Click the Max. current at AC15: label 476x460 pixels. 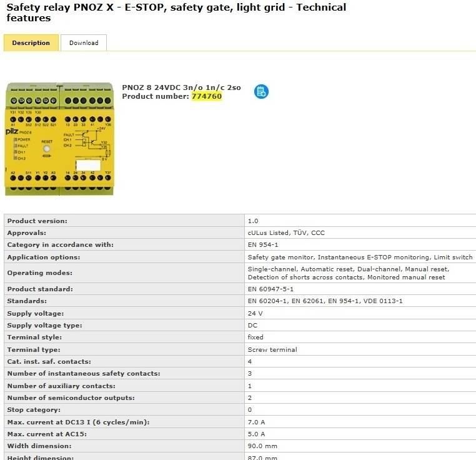47,434
